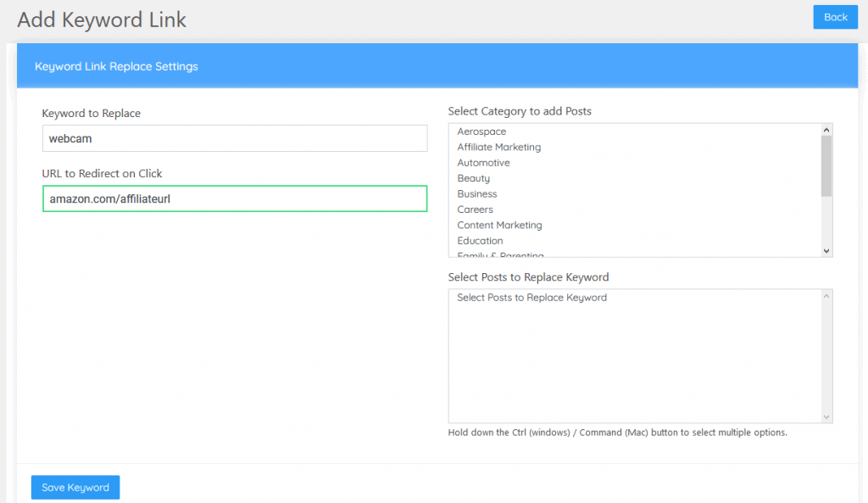Click posts list scroll down arrow
The height and width of the screenshot is (503, 868).
pos(826,416)
